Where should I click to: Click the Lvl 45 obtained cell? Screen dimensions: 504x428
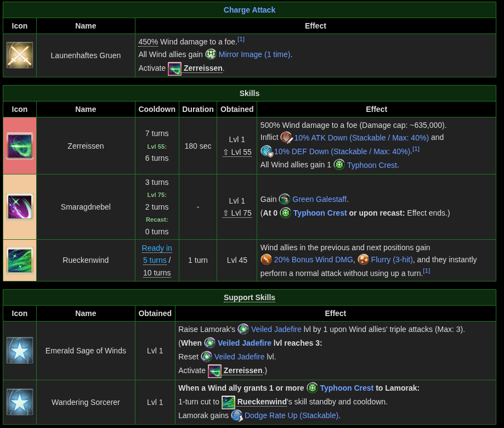click(237, 260)
